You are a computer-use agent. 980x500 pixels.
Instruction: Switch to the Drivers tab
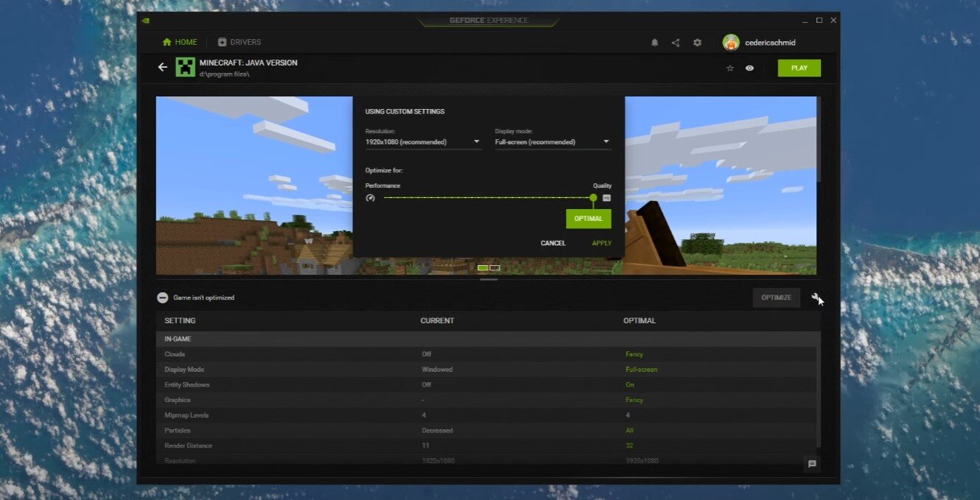click(239, 43)
